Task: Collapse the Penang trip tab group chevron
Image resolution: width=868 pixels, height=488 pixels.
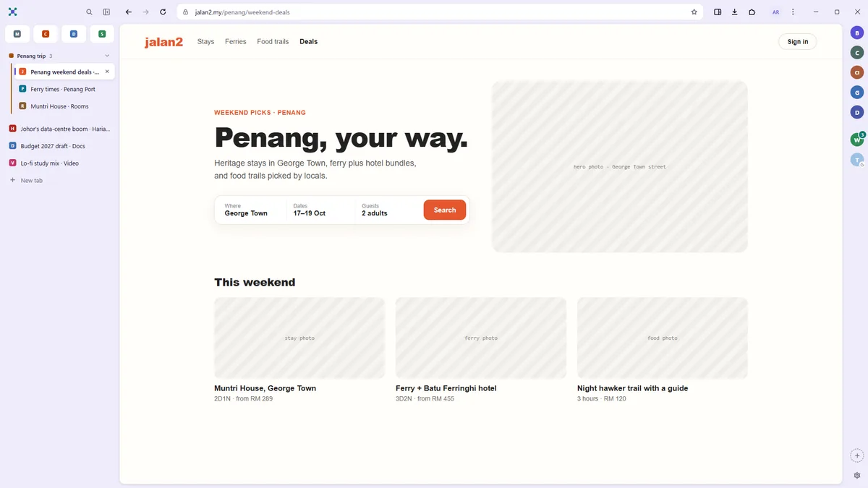Action: coord(107,56)
